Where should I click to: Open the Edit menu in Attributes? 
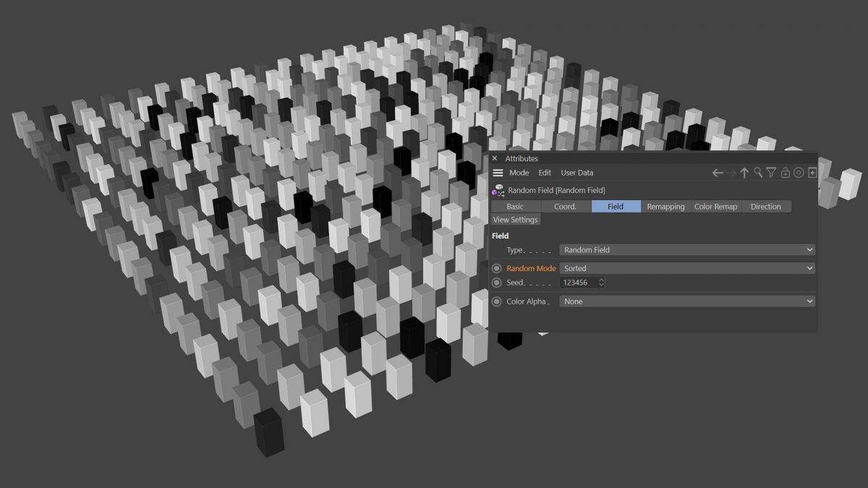tap(545, 173)
